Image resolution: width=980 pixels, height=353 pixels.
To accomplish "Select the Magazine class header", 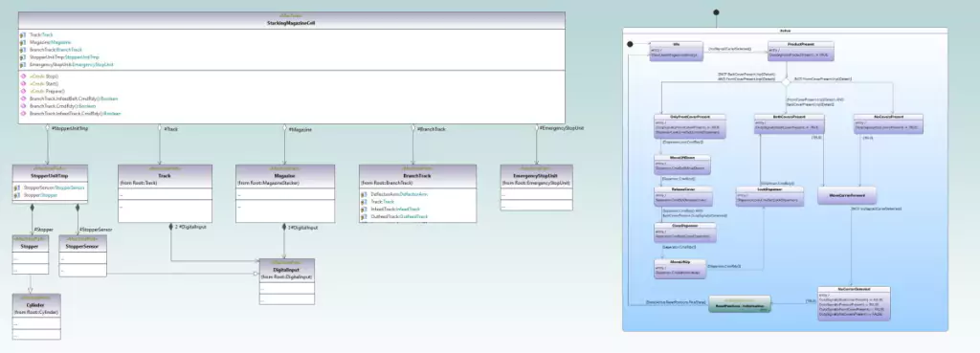I will point(285,176).
